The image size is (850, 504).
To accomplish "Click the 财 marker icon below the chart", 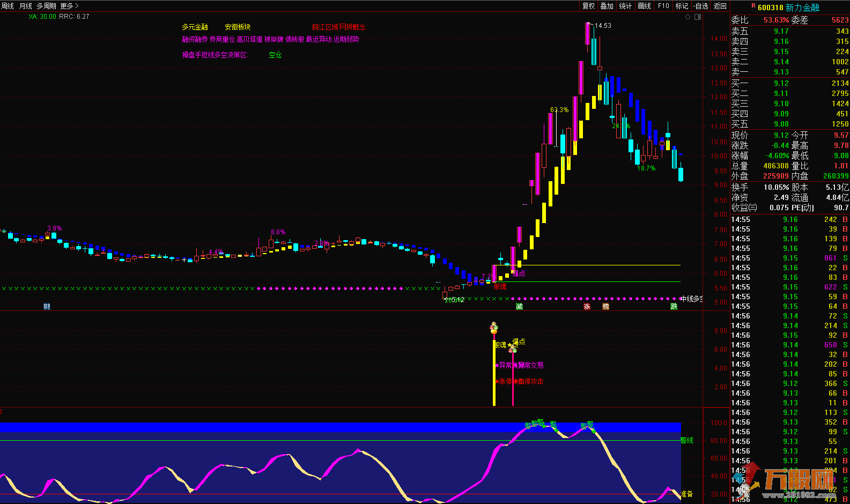I will [47, 307].
